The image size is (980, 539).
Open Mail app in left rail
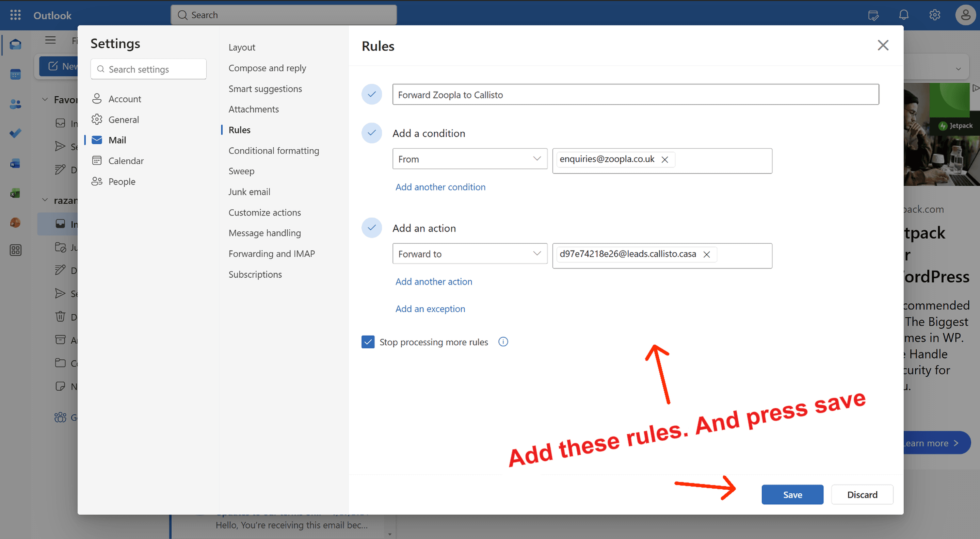(15, 45)
